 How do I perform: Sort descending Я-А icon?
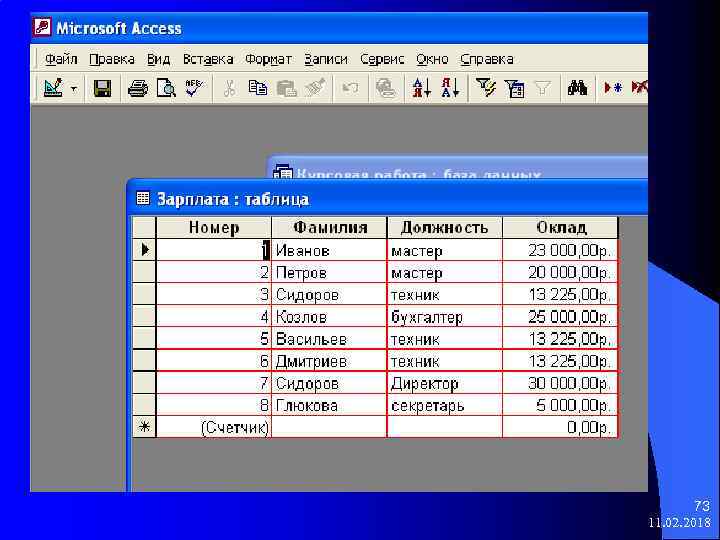point(450,88)
